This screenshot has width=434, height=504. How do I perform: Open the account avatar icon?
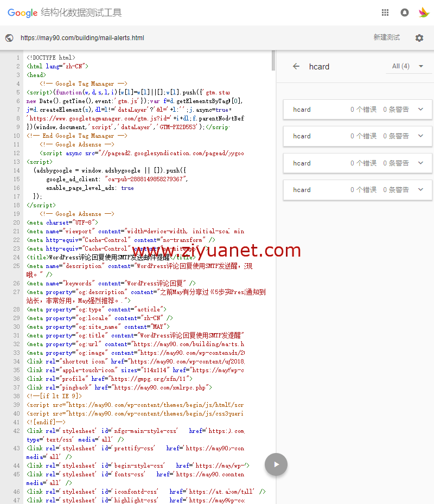[424, 12]
